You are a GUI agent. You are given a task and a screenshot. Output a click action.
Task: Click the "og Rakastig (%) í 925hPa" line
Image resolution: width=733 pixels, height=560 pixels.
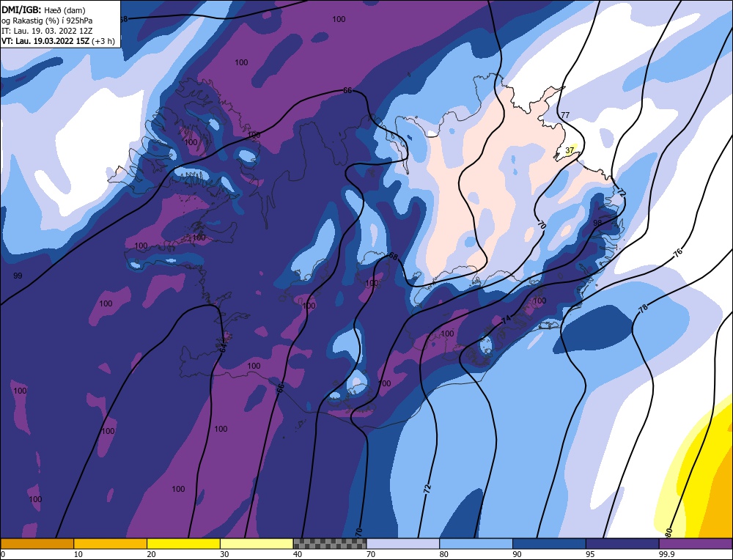pos(47,21)
